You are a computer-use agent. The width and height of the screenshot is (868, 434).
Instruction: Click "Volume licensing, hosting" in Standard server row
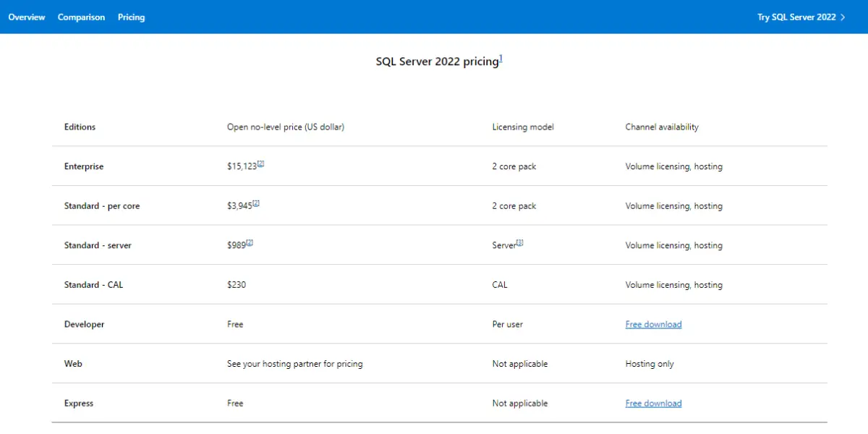tap(674, 245)
